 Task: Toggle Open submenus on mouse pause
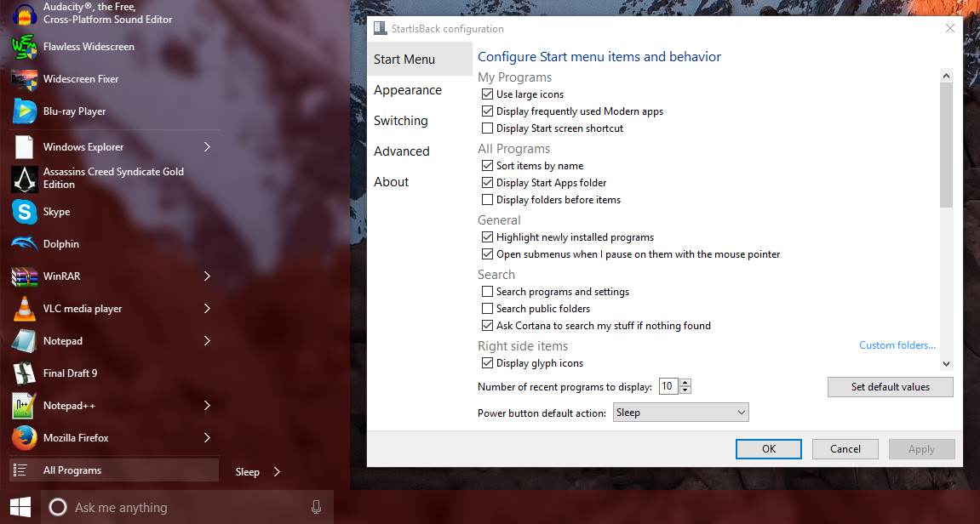tap(488, 254)
